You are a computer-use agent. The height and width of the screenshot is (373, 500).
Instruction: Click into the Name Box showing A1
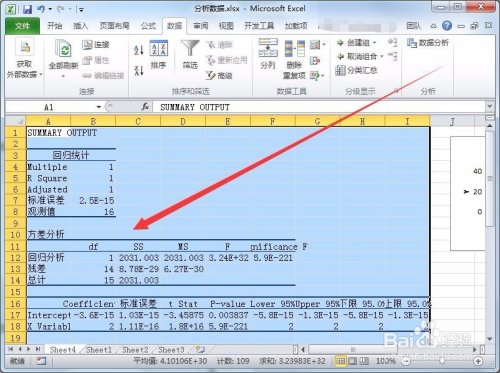click(x=50, y=107)
